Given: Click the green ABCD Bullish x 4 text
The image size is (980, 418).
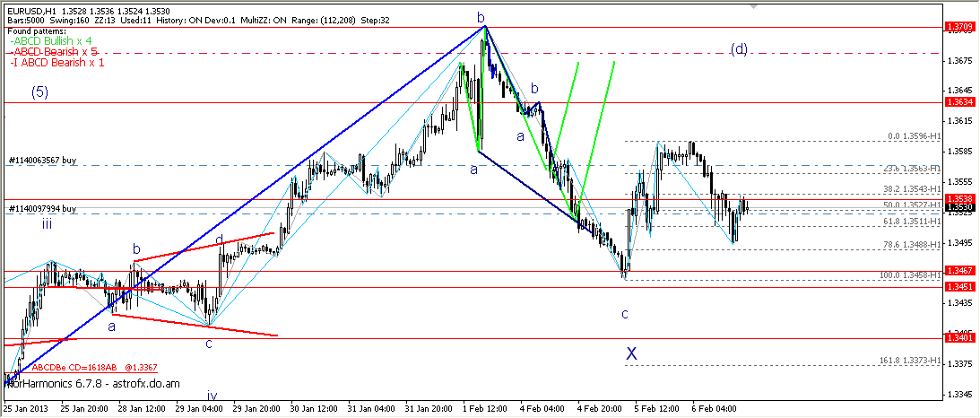Looking at the screenshot, I should pyautogui.click(x=51, y=41).
